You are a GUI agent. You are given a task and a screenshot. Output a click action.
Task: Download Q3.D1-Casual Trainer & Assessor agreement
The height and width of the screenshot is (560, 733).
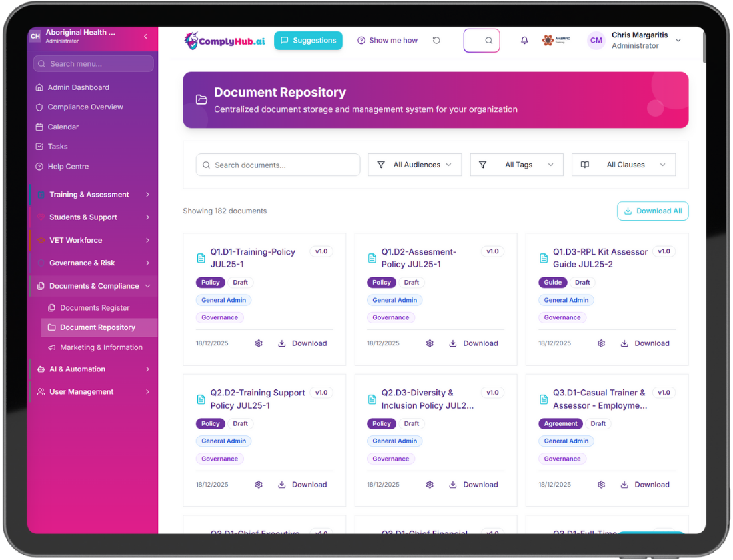[x=646, y=485]
